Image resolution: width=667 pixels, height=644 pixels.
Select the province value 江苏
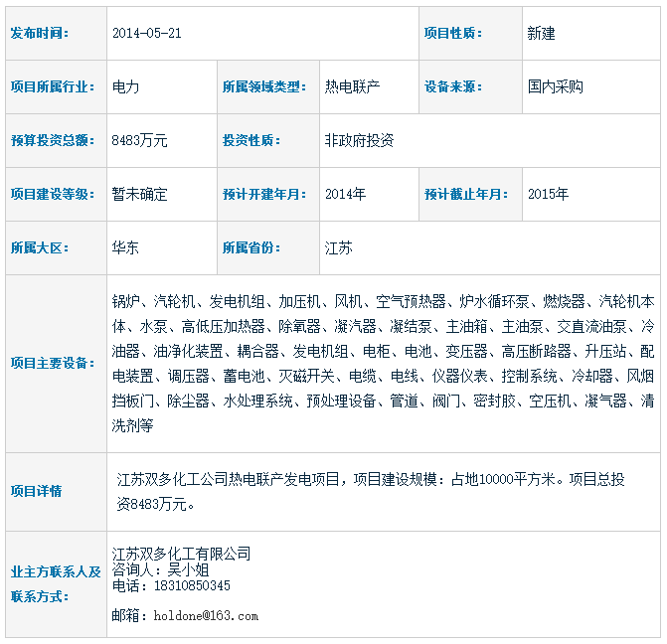coord(339,247)
